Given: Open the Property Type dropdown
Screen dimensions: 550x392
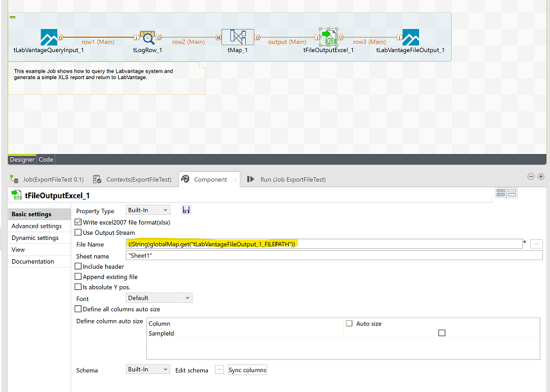Looking at the screenshot, I should click(x=148, y=210).
